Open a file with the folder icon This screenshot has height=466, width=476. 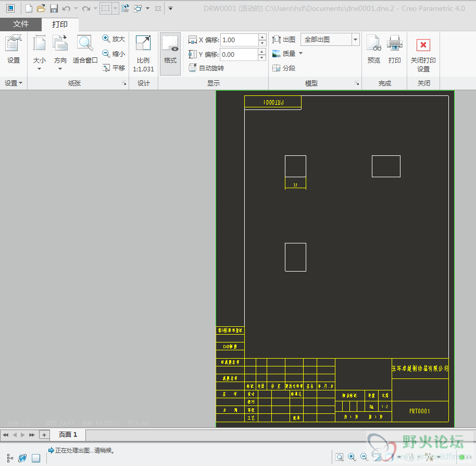coord(41,8)
